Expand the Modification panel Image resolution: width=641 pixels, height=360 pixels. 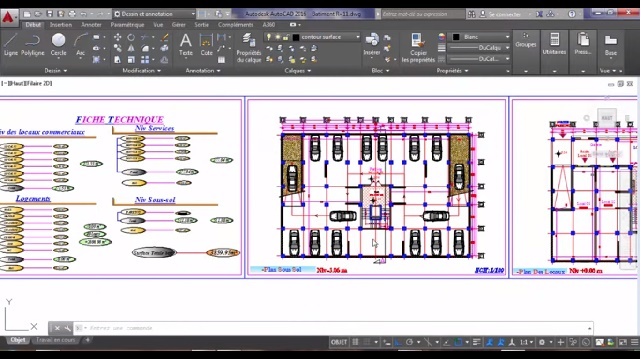[141, 71]
